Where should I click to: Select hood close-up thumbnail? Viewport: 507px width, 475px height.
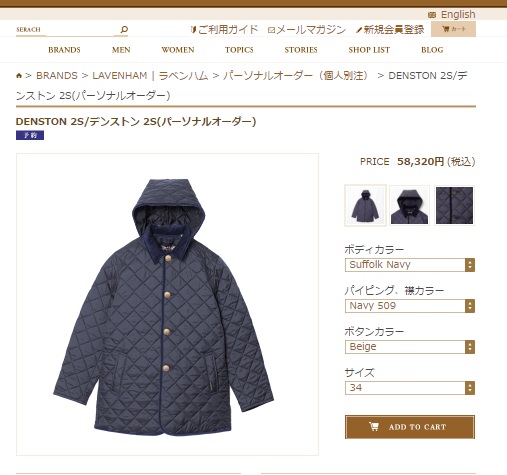pyautogui.click(x=409, y=205)
